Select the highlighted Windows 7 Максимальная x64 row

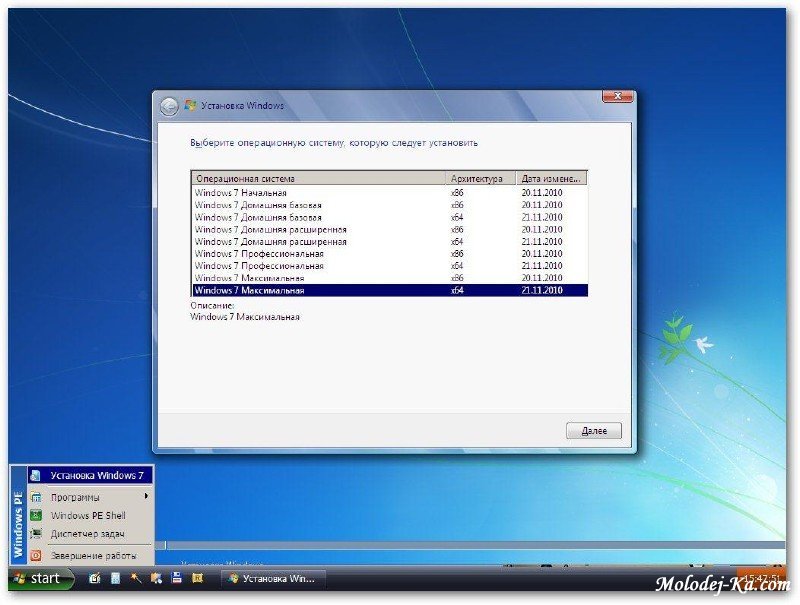tap(390, 290)
